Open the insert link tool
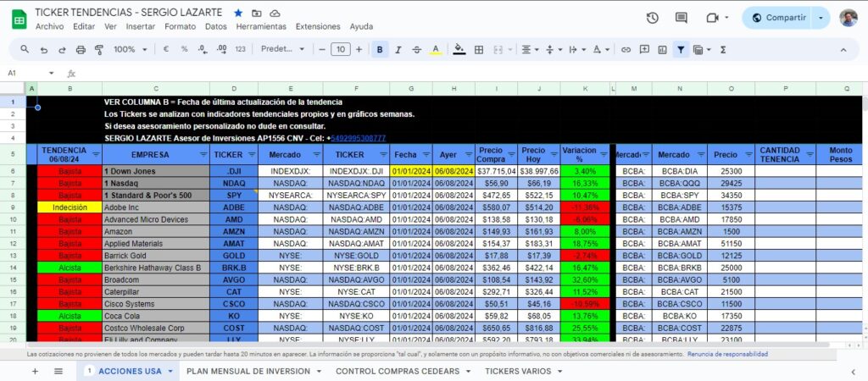The width and height of the screenshot is (868, 381). point(626,50)
